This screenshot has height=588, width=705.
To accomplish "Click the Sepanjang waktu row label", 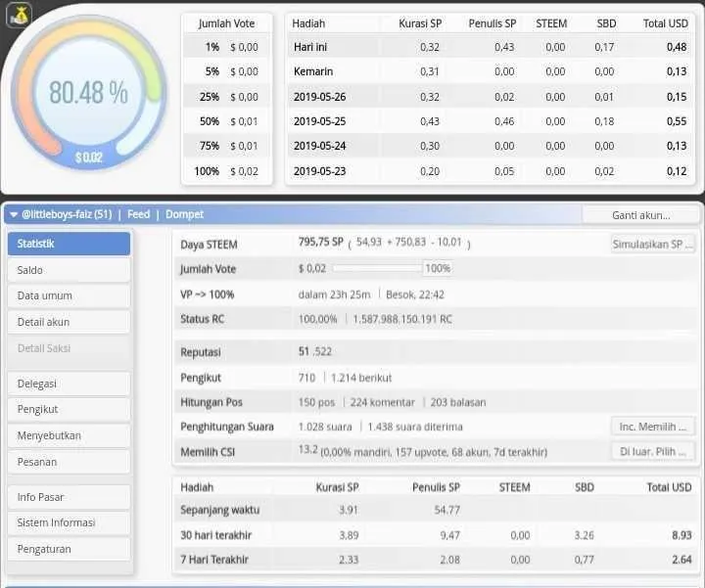I will click(x=220, y=510).
